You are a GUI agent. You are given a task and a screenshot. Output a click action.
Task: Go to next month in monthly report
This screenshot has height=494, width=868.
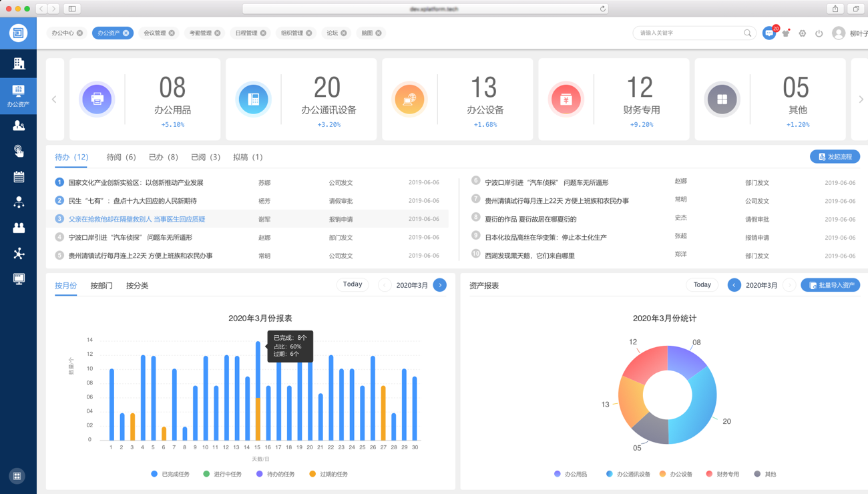pyautogui.click(x=440, y=285)
